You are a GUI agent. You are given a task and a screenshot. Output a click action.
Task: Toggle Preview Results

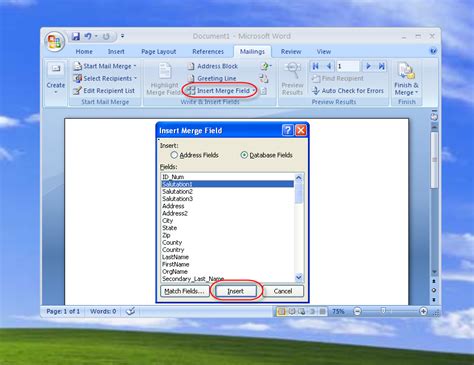[292, 79]
